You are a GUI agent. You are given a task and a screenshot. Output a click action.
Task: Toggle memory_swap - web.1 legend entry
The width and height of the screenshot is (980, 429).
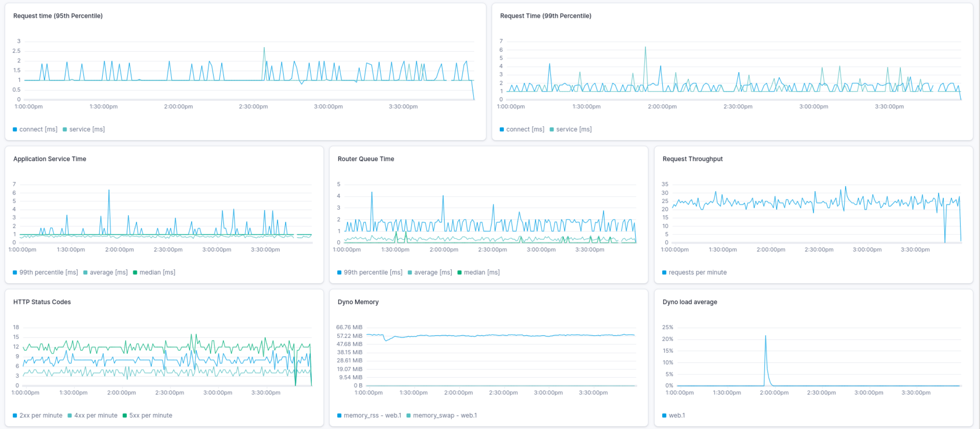tap(442, 415)
